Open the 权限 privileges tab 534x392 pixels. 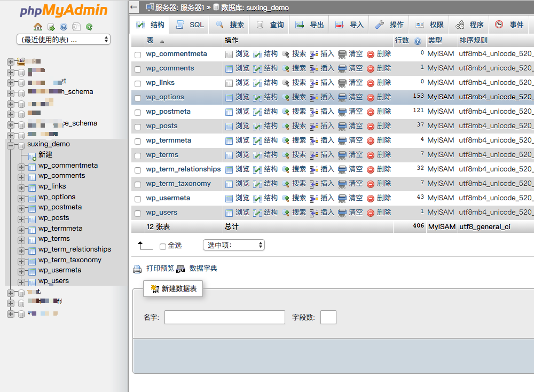click(429, 25)
